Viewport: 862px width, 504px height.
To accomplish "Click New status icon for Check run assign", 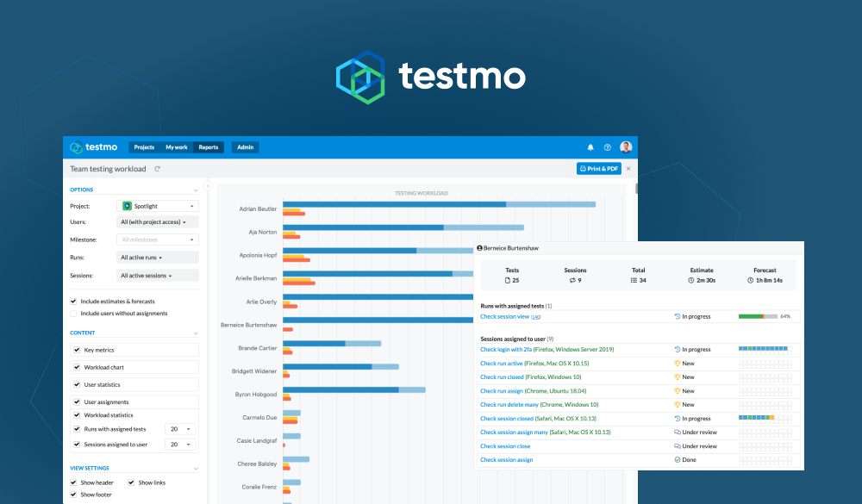I will pos(678,391).
